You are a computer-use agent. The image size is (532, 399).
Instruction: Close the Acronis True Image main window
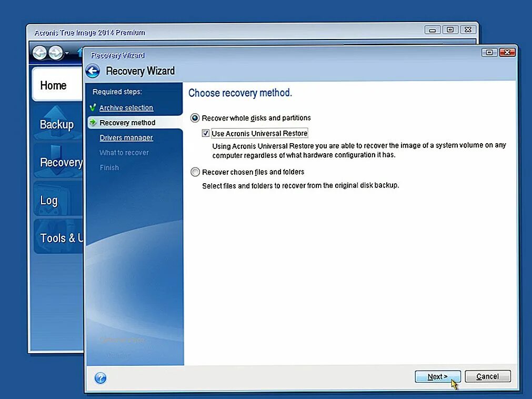468,30
